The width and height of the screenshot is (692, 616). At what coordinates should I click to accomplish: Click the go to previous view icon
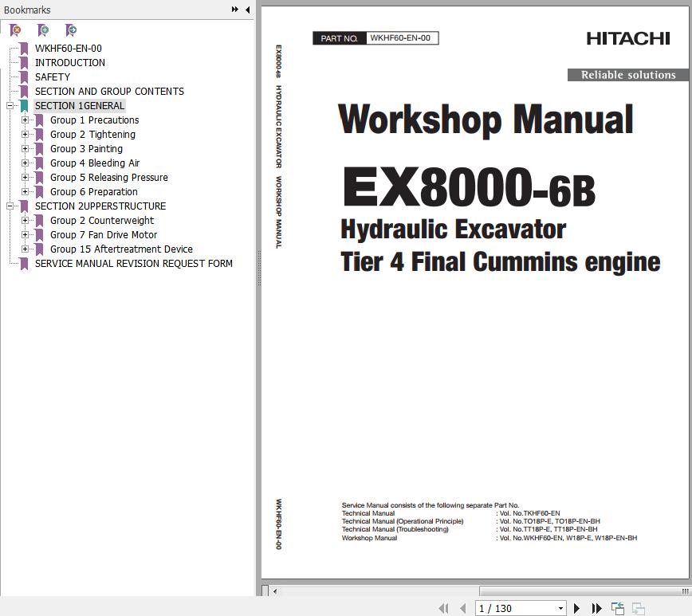tap(617, 609)
